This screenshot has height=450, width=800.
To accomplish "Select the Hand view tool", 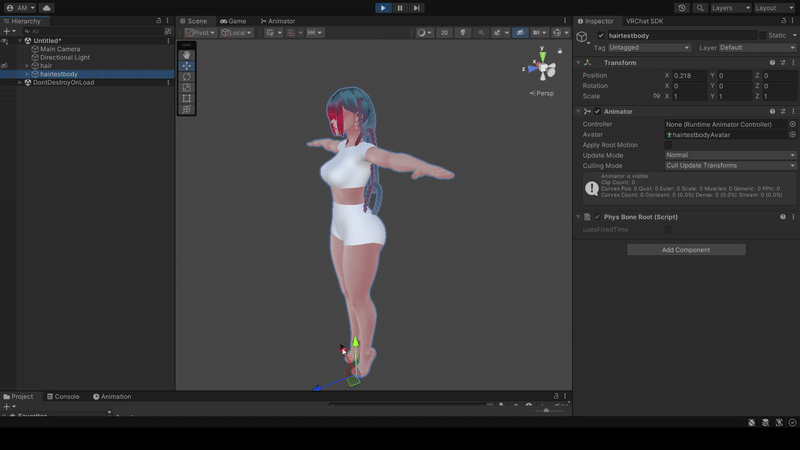I will (x=187, y=55).
